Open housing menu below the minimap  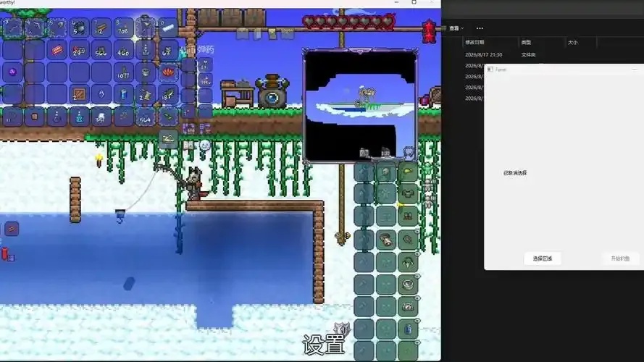[385, 152]
